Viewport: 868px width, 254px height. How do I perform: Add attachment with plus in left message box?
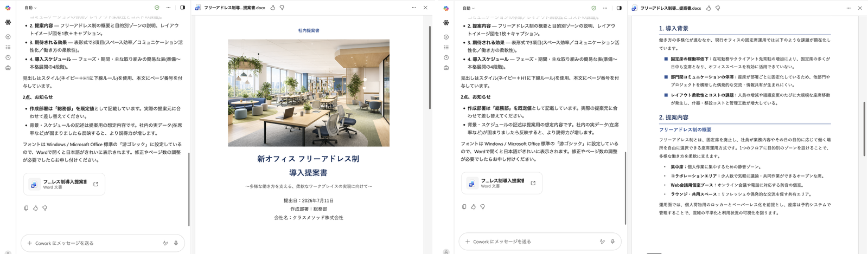click(x=29, y=243)
